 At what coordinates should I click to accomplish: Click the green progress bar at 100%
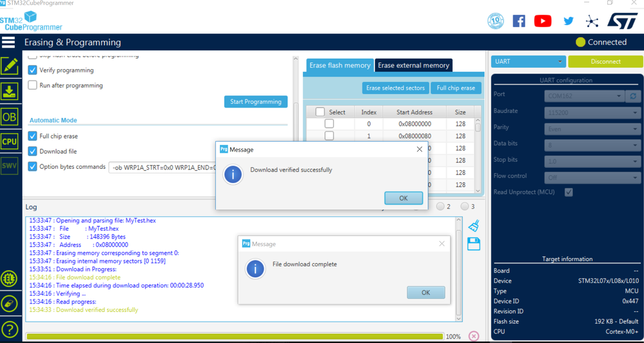(235, 336)
